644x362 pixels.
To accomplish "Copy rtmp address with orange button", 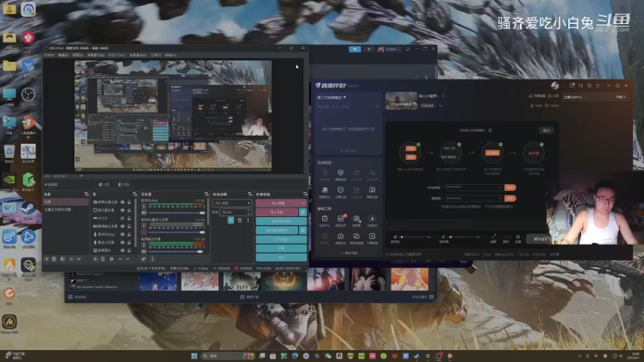I will pyautogui.click(x=510, y=187).
